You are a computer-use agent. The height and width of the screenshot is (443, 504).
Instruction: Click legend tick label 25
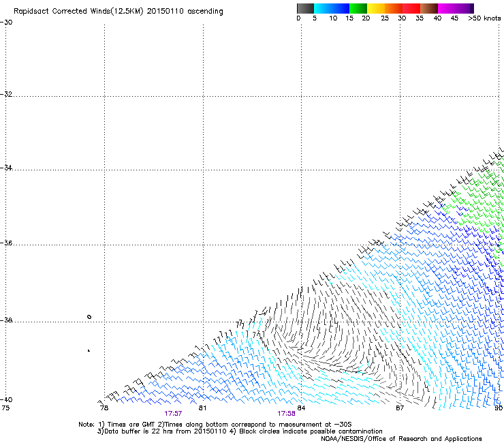(x=385, y=18)
